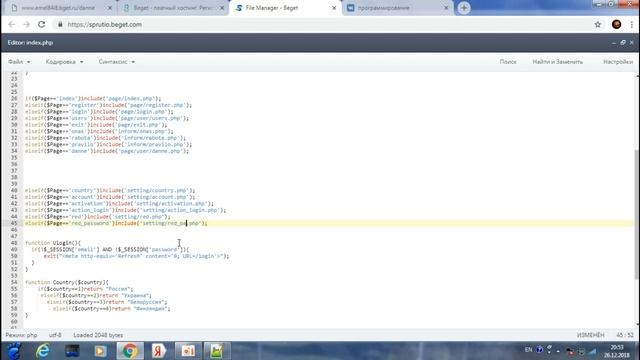The image size is (640, 360).
Task: Bookmark this page with star icon
Action: pyautogui.click(x=598, y=24)
